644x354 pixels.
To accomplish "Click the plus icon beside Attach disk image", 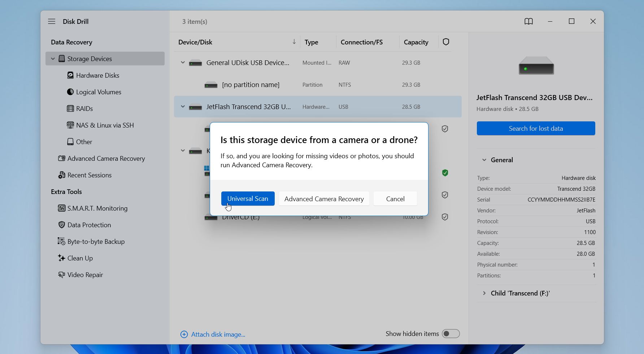I will pyautogui.click(x=184, y=334).
